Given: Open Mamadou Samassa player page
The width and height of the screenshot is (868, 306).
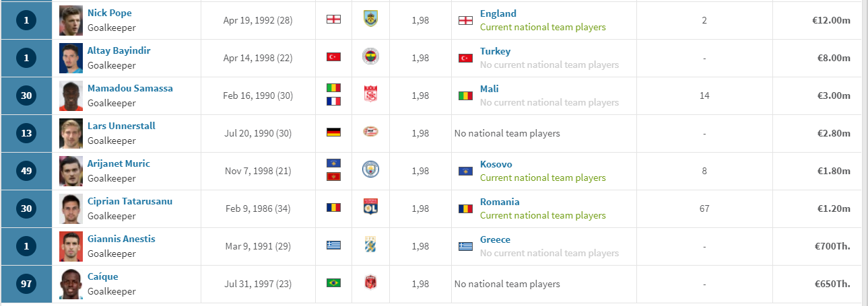Looking at the screenshot, I should click(x=130, y=88).
